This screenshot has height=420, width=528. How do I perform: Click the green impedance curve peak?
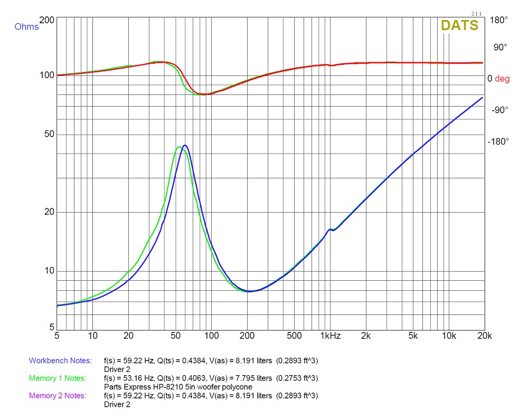(x=179, y=147)
